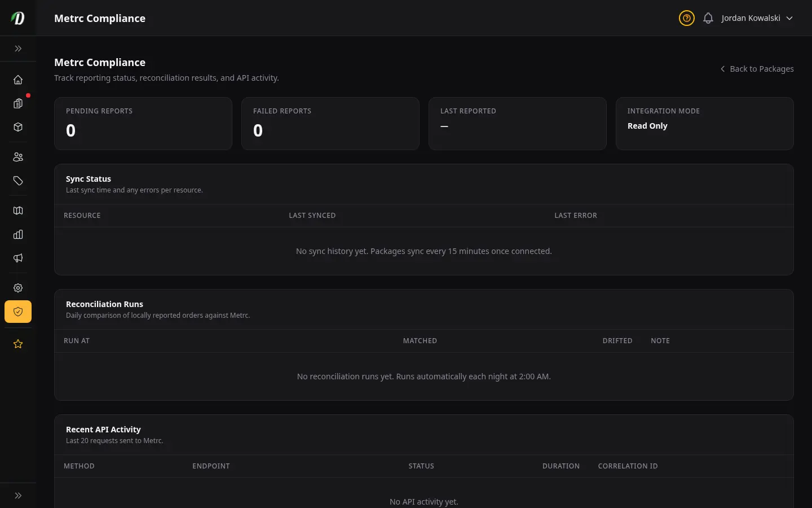The height and width of the screenshot is (508, 812).
Task: Click the CORRELATION ID column header
Action: pyautogui.click(x=628, y=466)
